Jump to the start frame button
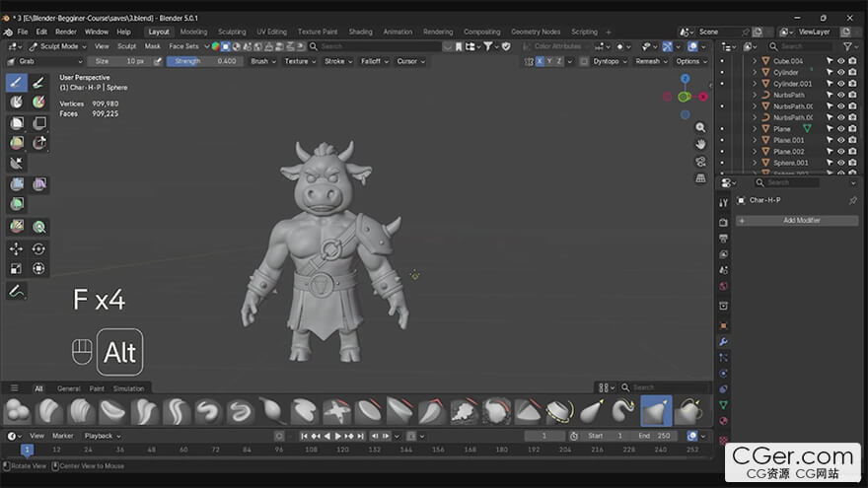The image size is (868, 488). pos(304,436)
